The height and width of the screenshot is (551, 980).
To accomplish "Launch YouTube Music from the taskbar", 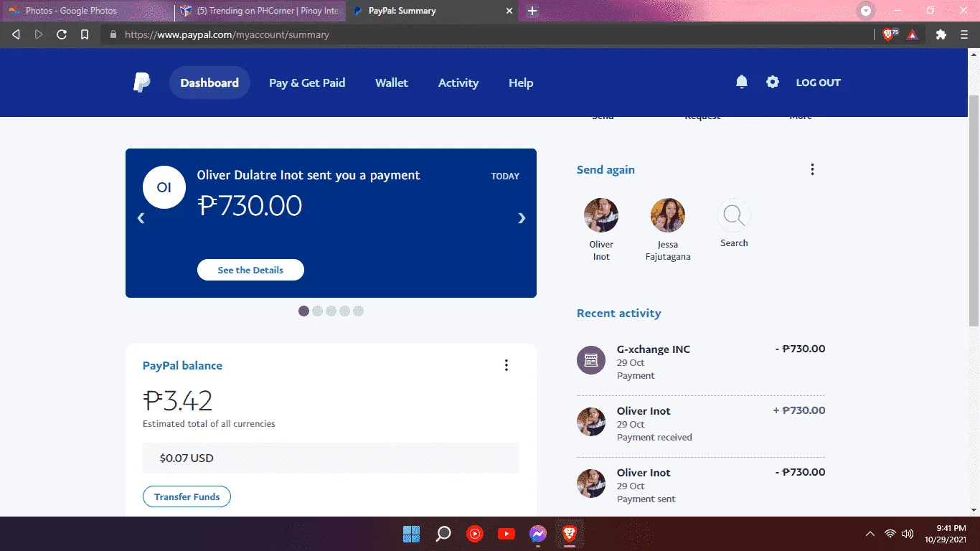I will point(475,534).
